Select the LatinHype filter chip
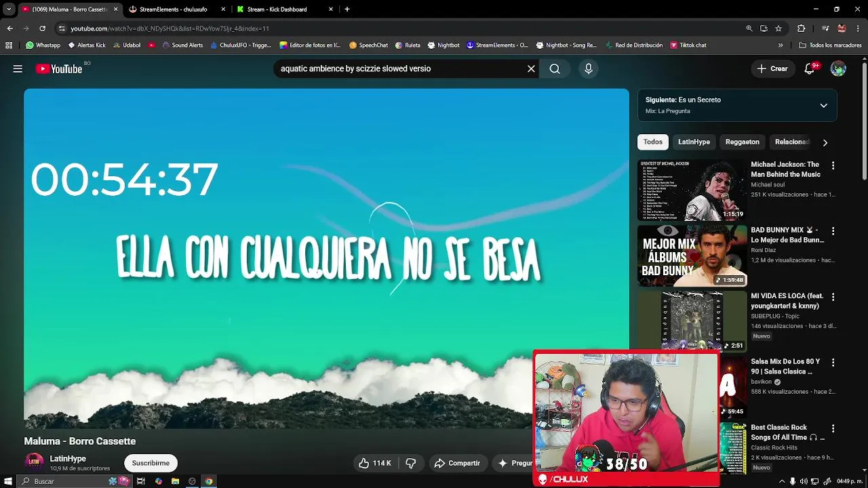868x488 pixels. tap(694, 142)
